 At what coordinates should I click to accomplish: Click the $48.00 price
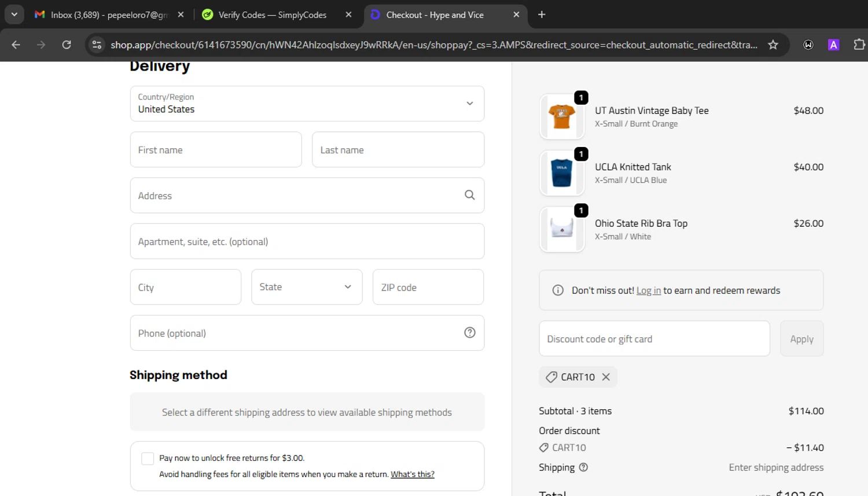point(808,111)
